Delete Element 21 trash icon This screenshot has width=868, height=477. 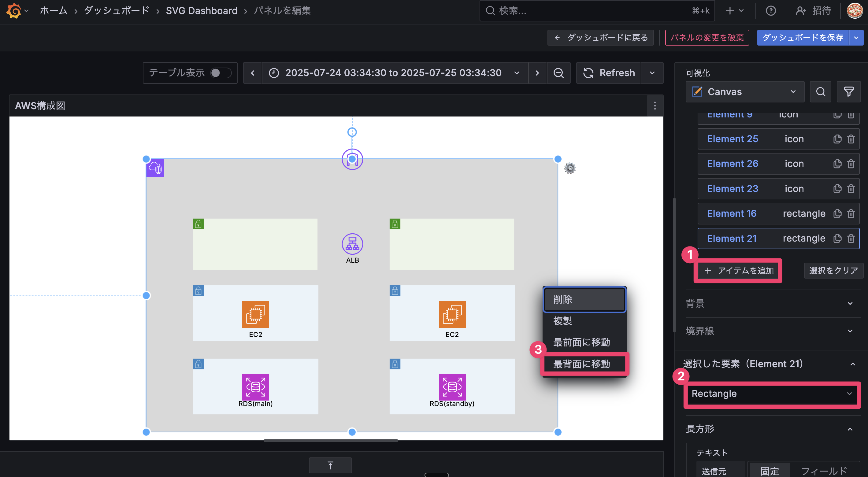(851, 239)
